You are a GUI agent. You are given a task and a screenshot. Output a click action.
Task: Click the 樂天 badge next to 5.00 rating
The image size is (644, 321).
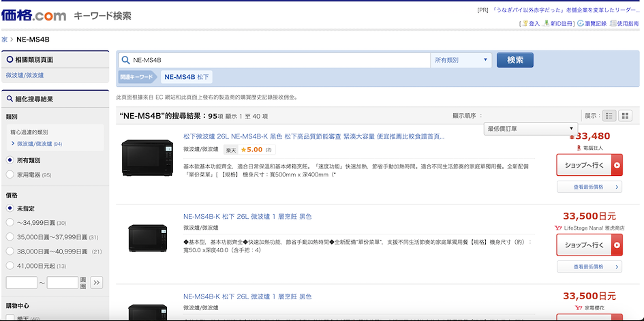pyautogui.click(x=230, y=150)
